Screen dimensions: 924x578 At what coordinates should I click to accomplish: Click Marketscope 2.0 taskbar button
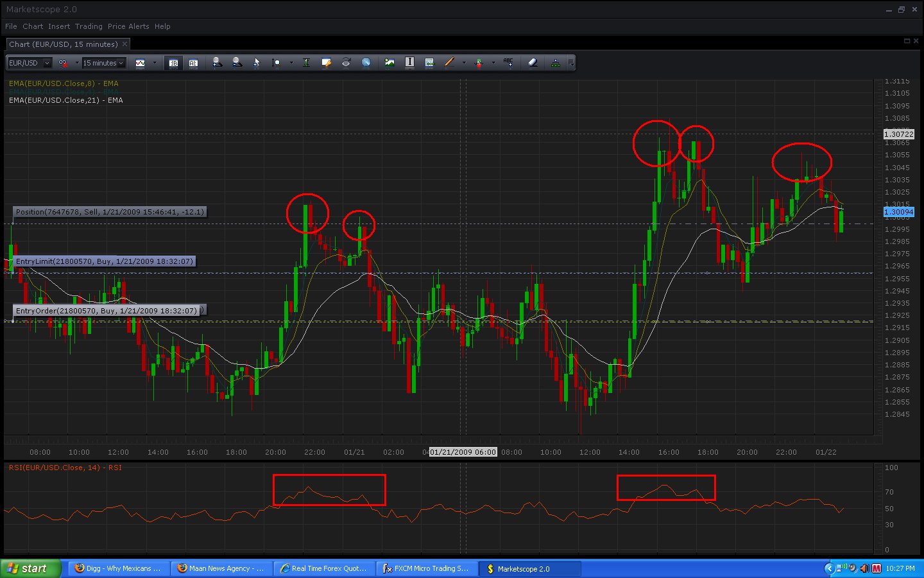pos(530,568)
